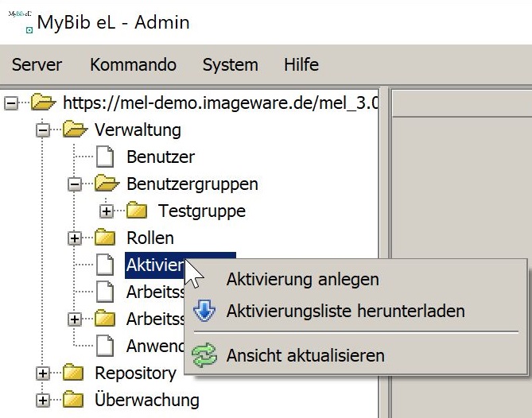The width and height of the screenshot is (532, 418).
Task: Click the MyBib eL app logo
Action: coord(21,22)
